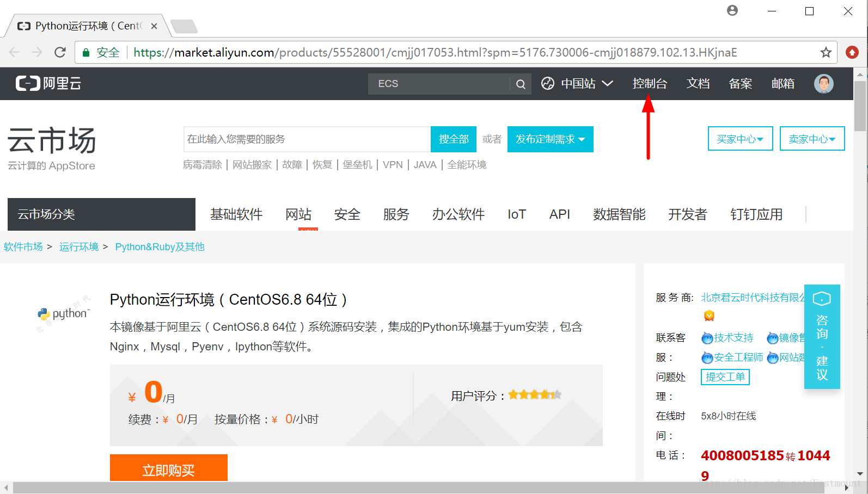Click the browser address bar URL
Image resolution: width=868 pixels, height=494 pixels.
(x=435, y=52)
